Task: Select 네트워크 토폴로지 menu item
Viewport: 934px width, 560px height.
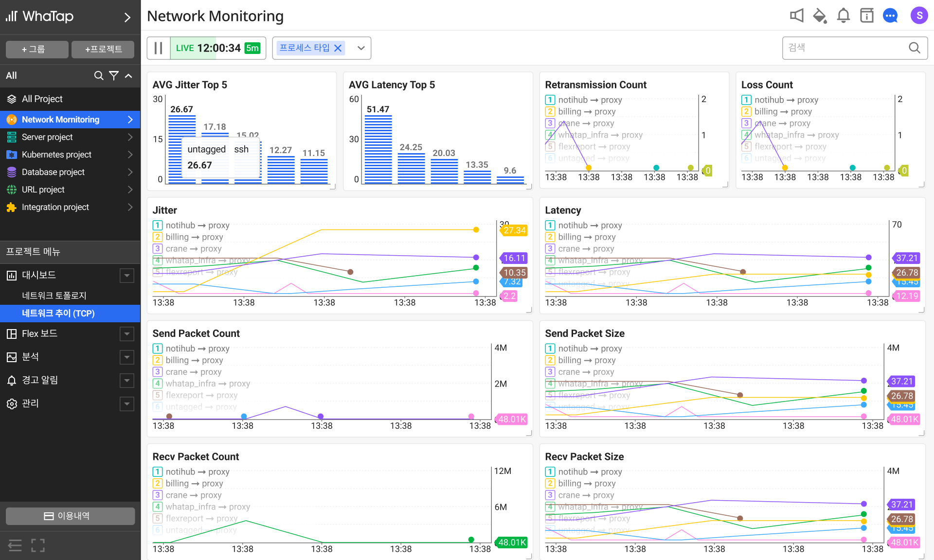Action: tap(54, 296)
